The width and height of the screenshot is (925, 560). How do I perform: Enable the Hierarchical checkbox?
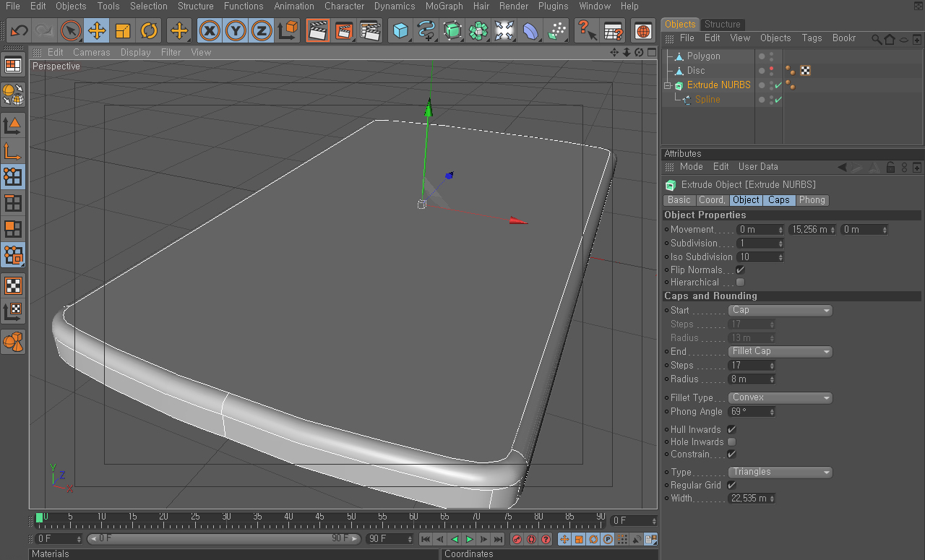[740, 283]
